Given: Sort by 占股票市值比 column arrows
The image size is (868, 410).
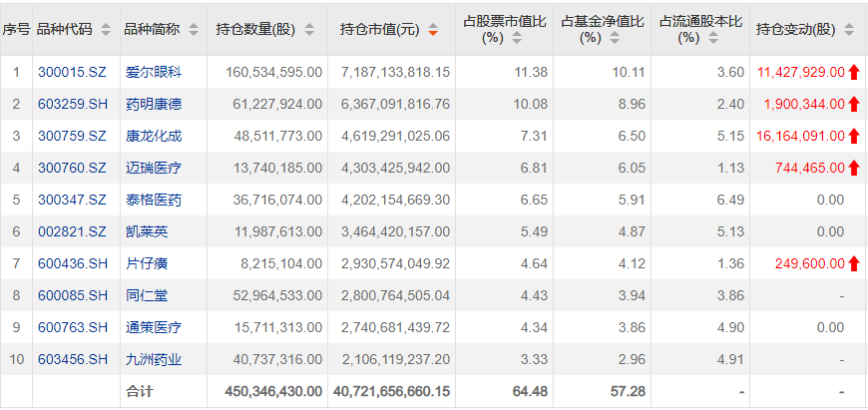Looking at the screenshot, I should pyautogui.click(x=517, y=38).
